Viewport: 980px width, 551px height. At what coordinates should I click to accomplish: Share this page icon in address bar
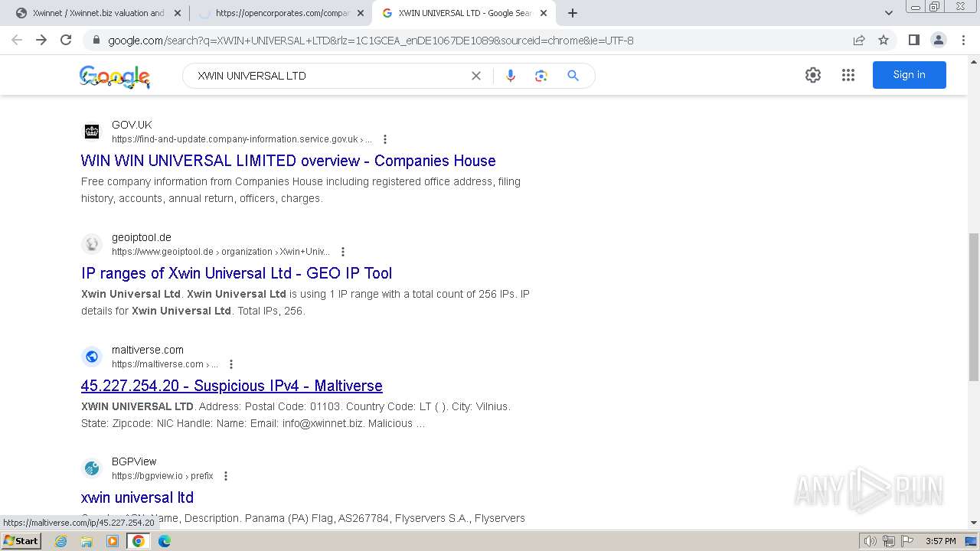tap(859, 40)
